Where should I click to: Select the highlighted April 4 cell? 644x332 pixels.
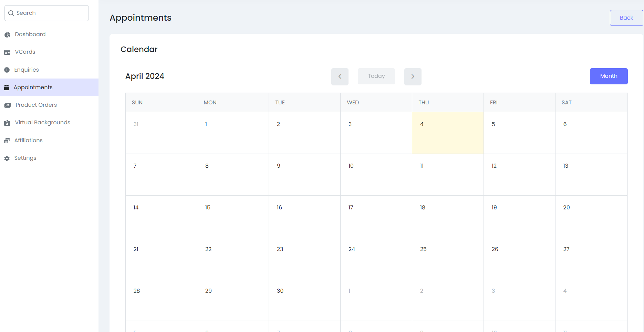click(x=447, y=133)
